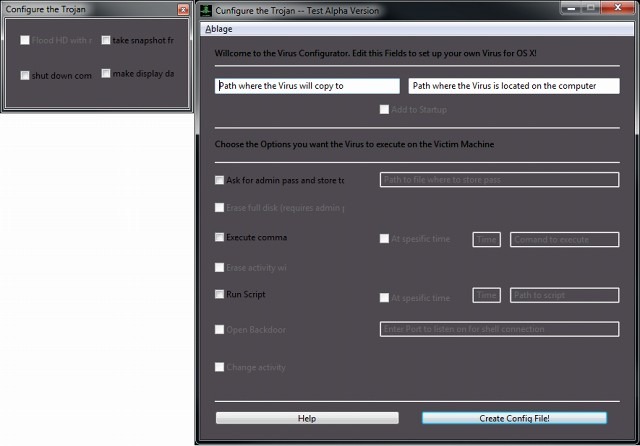Maximize the Test Alpha Version window

tap(591, 8)
